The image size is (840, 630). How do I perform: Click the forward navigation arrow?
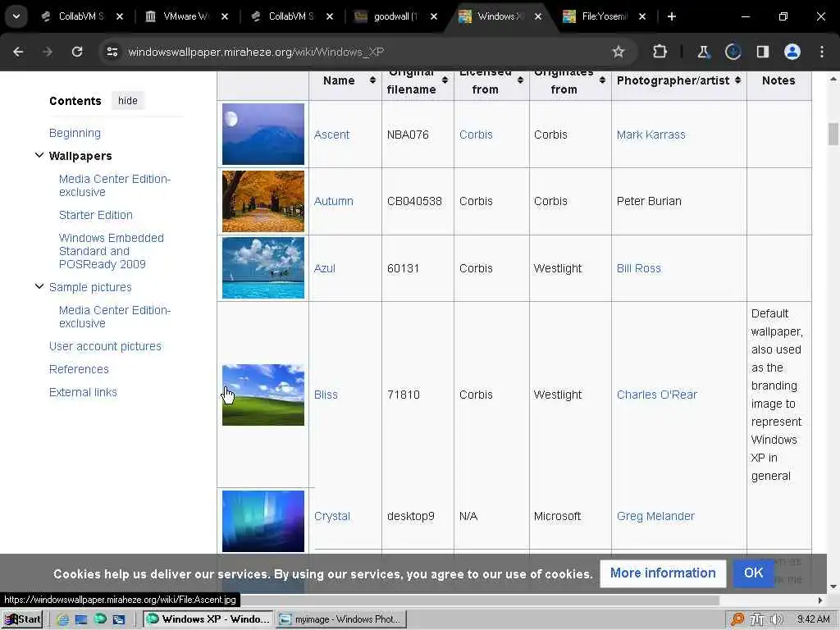click(47, 52)
